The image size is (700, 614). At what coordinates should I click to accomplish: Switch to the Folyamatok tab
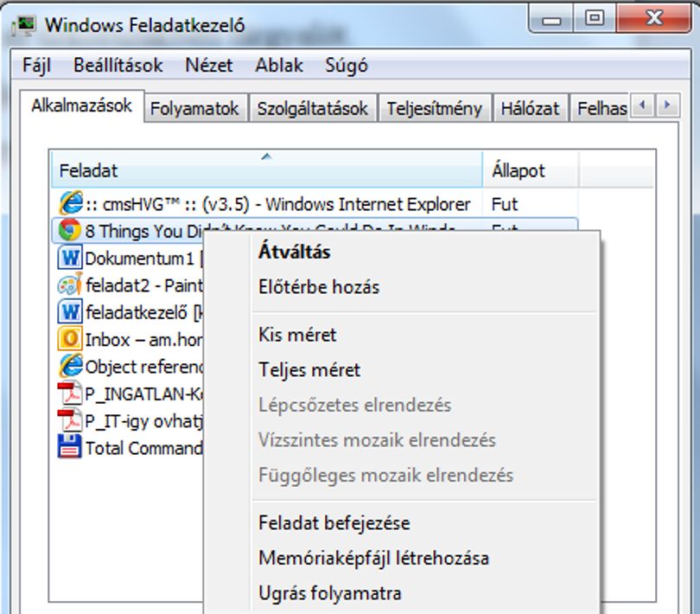(194, 109)
